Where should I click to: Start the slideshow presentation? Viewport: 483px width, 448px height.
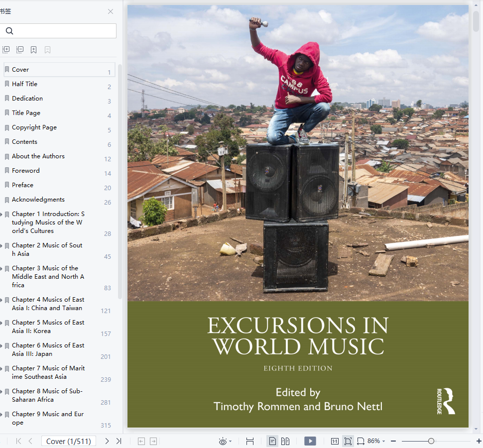(x=310, y=441)
